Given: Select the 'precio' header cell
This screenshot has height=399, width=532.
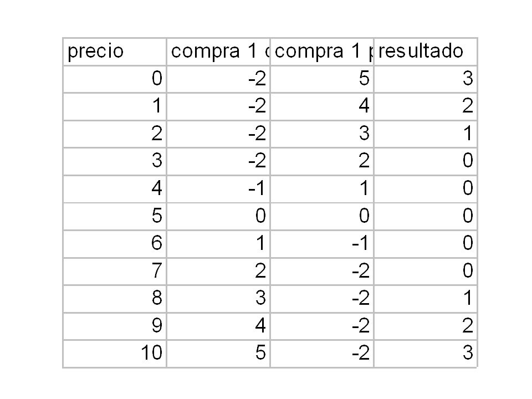Looking at the screenshot, I should click(x=115, y=52).
